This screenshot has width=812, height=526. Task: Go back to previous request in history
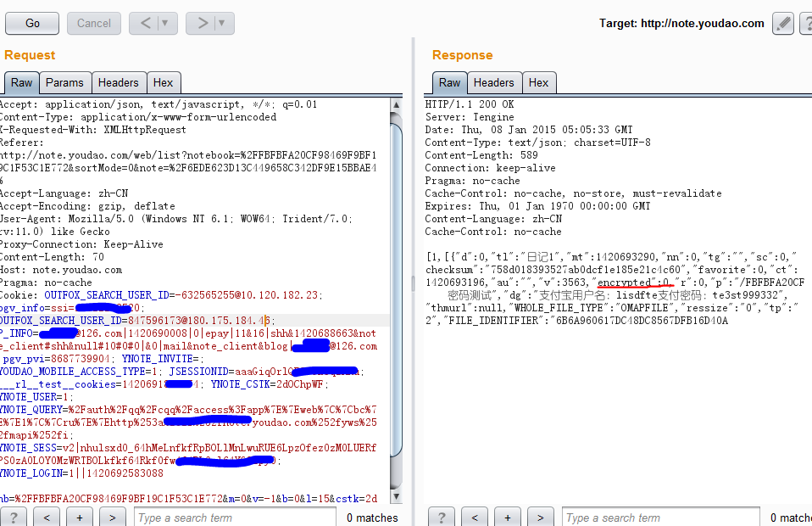[x=146, y=23]
